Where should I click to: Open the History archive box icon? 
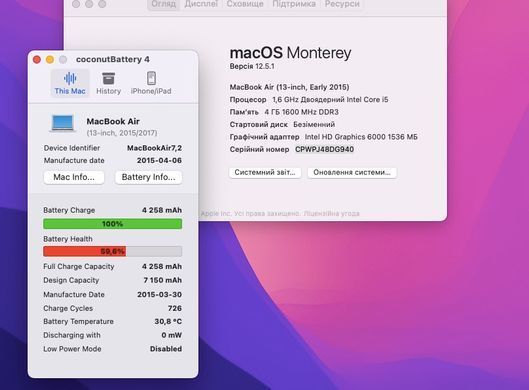tap(108, 78)
